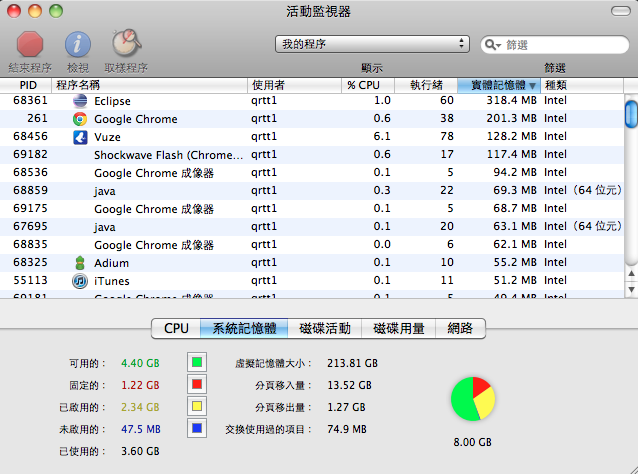
Task: Sort by the 執行緒 column header
Action: [x=426, y=85]
